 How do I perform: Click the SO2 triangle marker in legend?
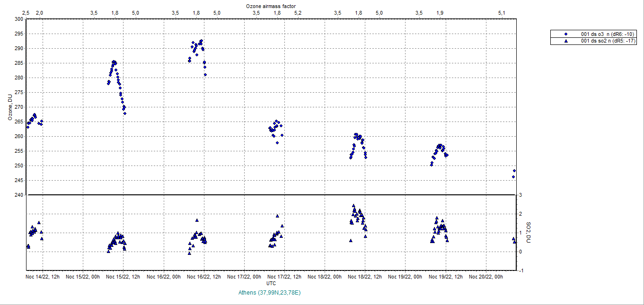pyautogui.click(x=565, y=41)
